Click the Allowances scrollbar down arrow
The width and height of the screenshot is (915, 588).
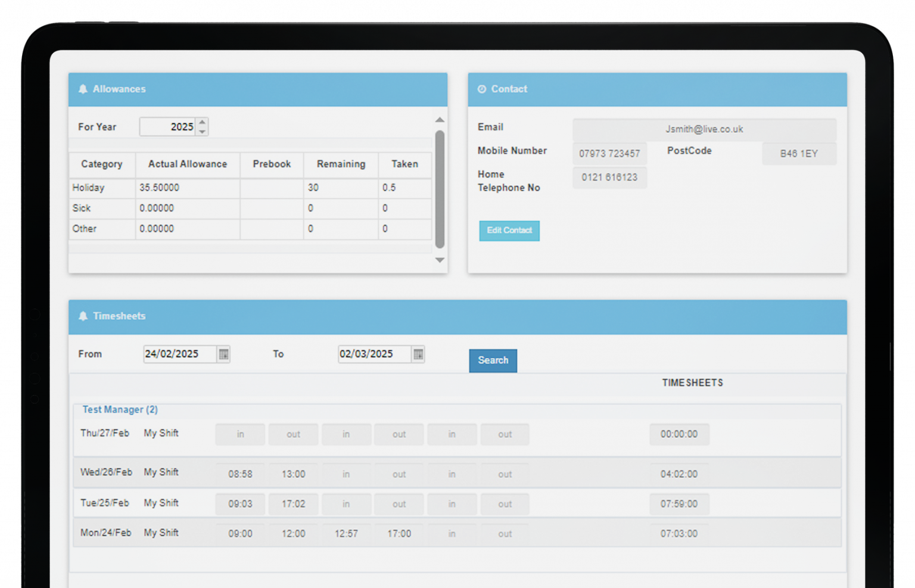pyautogui.click(x=440, y=260)
